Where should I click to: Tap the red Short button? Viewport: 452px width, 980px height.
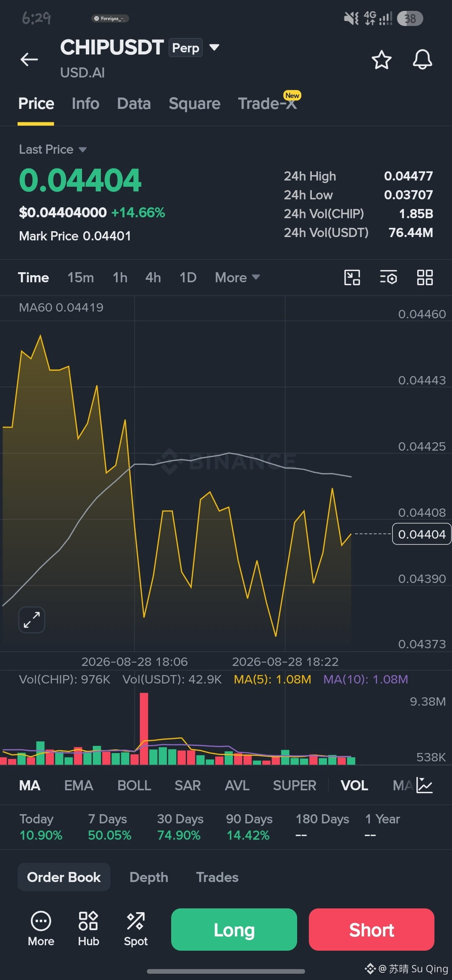pos(372,929)
